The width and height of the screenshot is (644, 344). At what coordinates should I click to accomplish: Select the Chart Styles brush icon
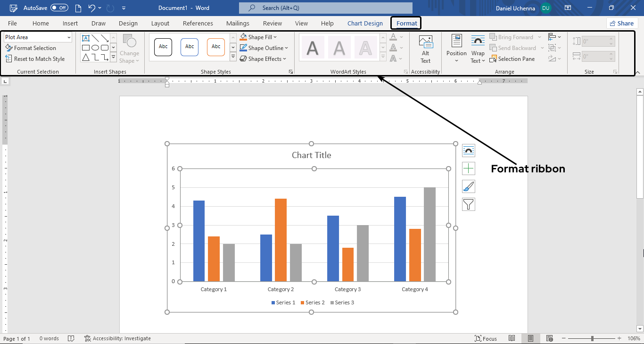click(469, 186)
